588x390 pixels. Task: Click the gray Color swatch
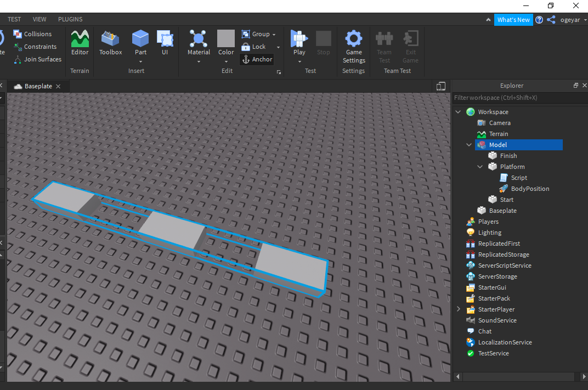(x=226, y=38)
